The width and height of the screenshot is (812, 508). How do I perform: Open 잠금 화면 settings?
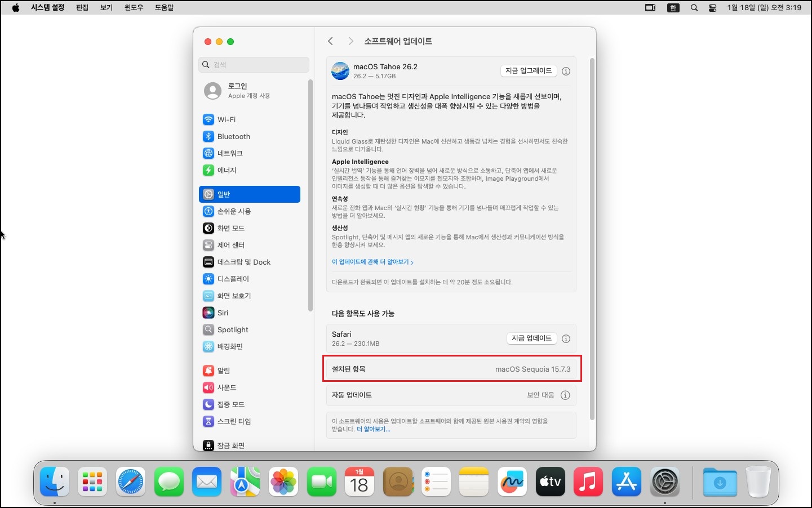(250, 445)
